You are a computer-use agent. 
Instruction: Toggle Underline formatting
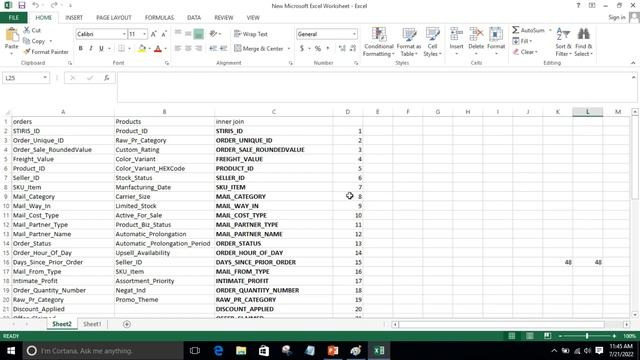point(101,48)
